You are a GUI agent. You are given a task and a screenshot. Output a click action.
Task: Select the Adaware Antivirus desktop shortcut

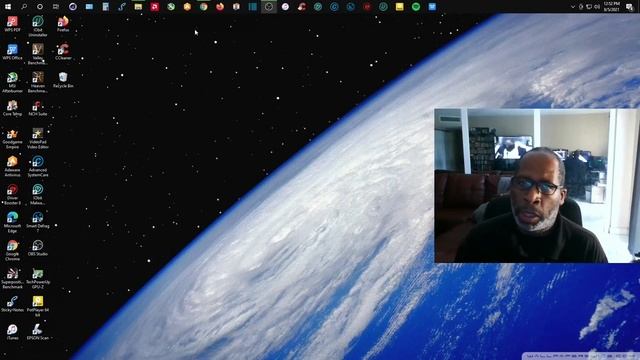point(12,166)
